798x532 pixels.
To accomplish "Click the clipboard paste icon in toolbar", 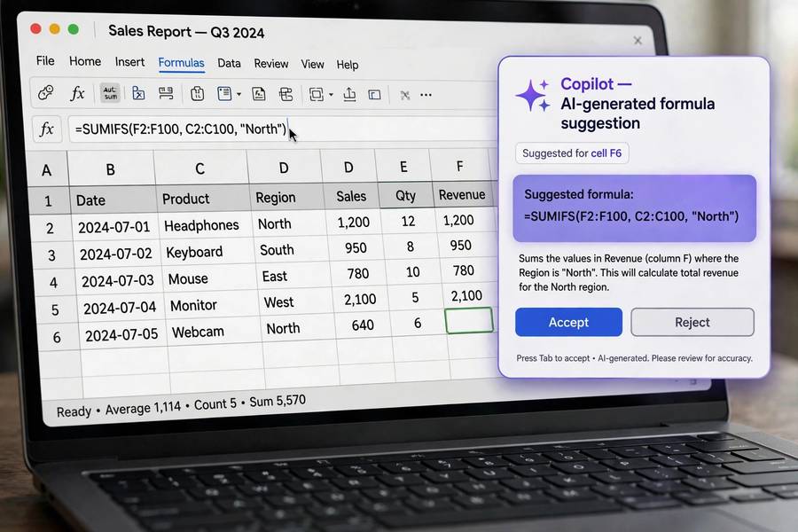I will tap(198, 94).
